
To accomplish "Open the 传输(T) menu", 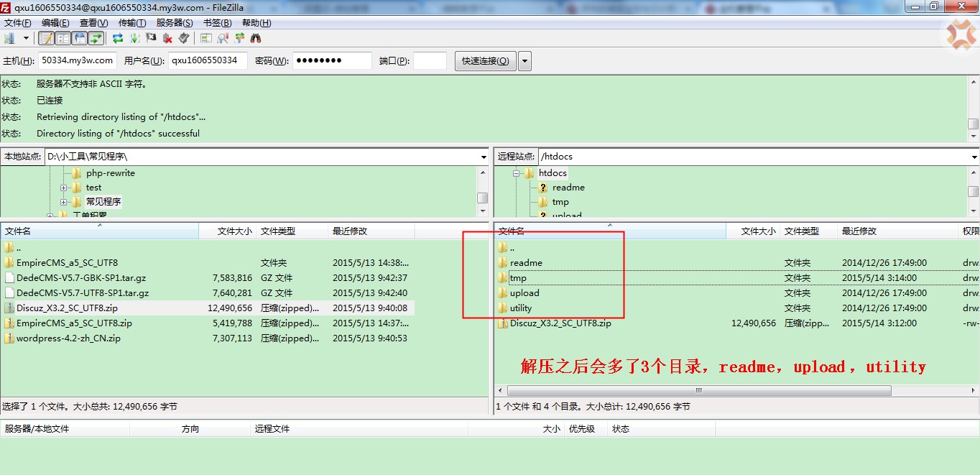I will pos(131,23).
